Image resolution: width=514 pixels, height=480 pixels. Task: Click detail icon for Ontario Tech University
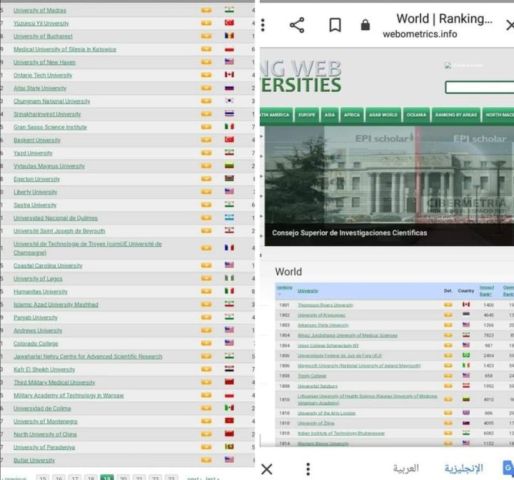pyautogui.click(x=206, y=75)
